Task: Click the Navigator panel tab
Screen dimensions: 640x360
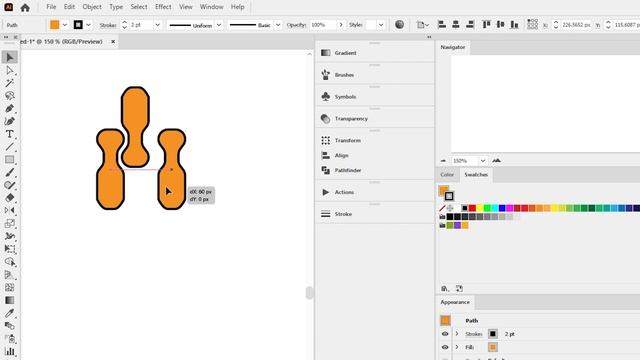Action: [x=453, y=47]
